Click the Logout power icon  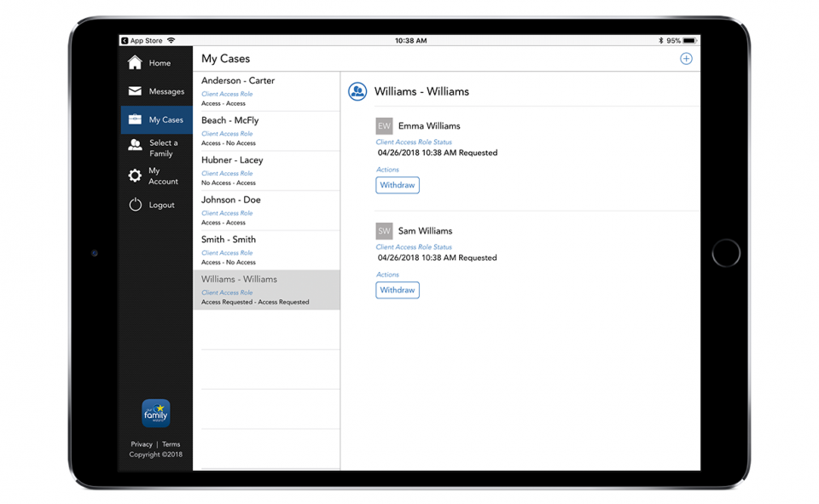click(x=135, y=205)
